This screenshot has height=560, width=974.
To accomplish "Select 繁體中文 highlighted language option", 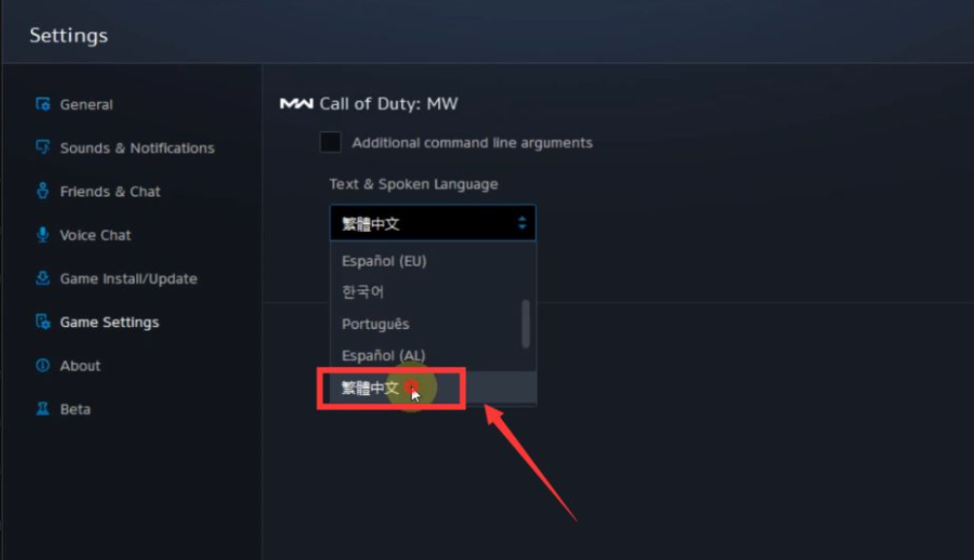I will (x=433, y=388).
